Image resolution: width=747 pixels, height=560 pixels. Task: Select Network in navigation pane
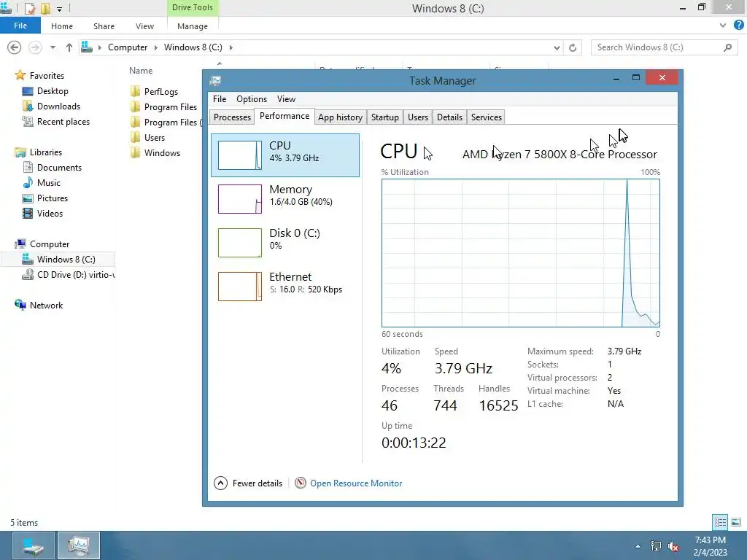click(x=46, y=306)
